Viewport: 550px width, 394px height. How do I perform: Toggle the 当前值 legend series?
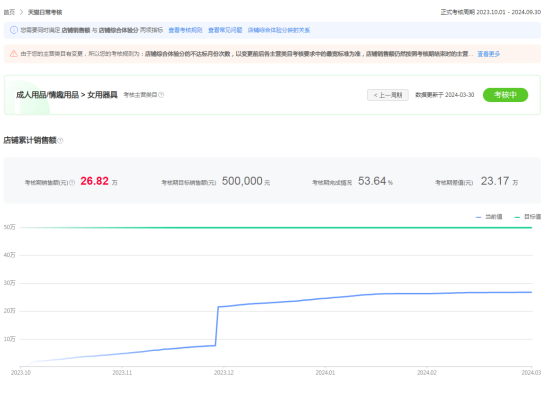coord(489,217)
